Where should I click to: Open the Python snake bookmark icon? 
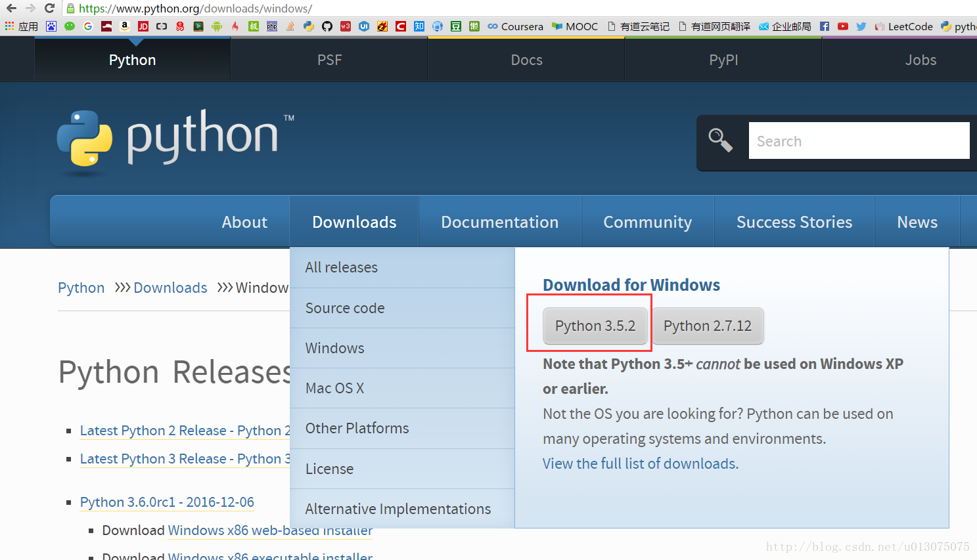coord(308,26)
